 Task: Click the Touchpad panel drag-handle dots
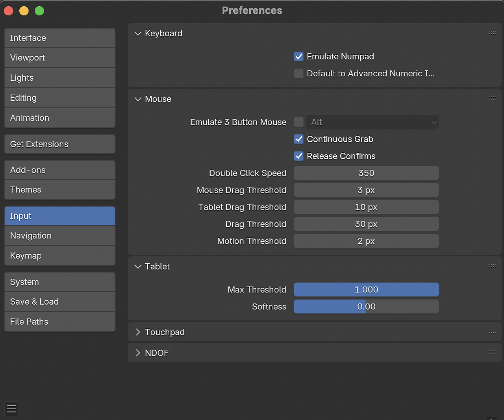coord(492,331)
